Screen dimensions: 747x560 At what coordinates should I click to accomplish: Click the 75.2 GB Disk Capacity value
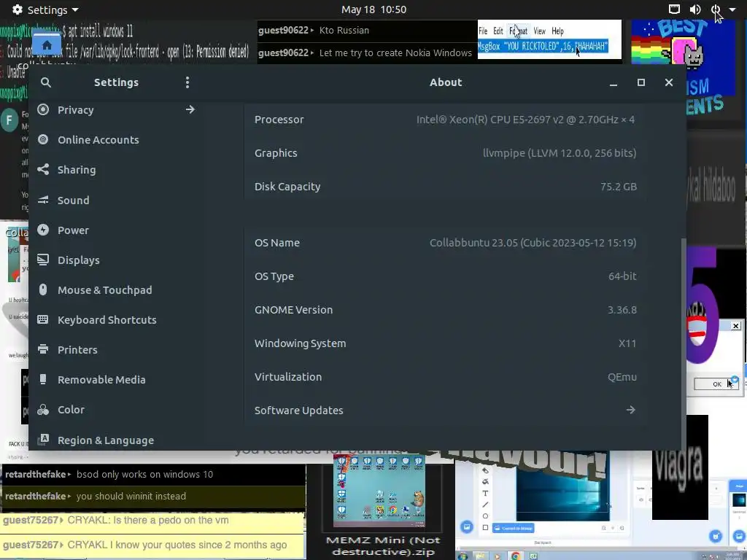point(619,187)
